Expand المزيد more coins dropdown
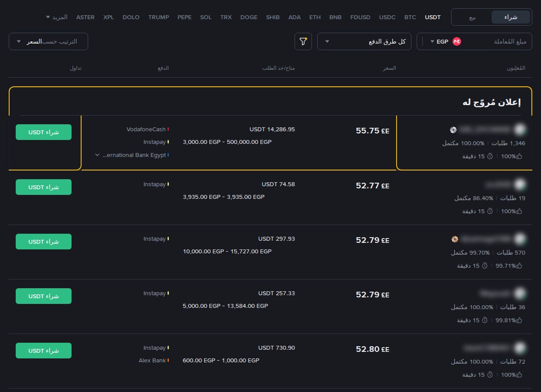The image size is (541, 392). coord(57,17)
